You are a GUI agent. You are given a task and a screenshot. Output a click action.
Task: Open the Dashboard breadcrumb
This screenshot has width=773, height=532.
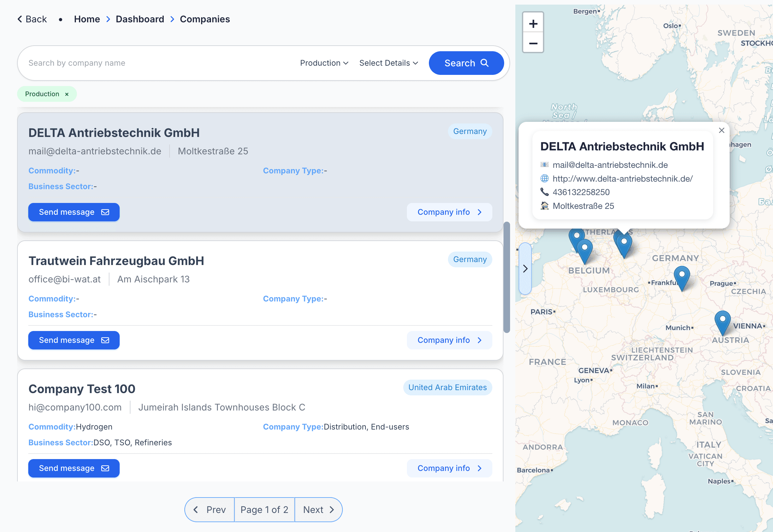pyautogui.click(x=140, y=19)
